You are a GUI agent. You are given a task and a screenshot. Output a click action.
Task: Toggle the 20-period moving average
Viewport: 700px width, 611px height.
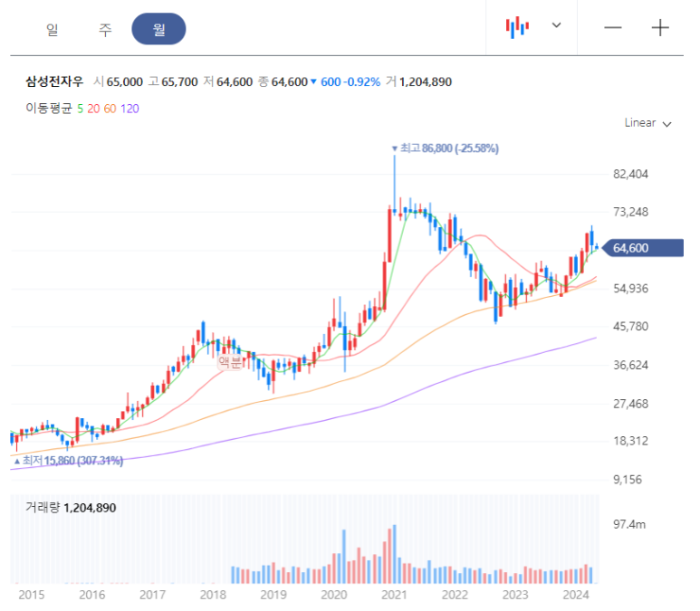click(93, 109)
